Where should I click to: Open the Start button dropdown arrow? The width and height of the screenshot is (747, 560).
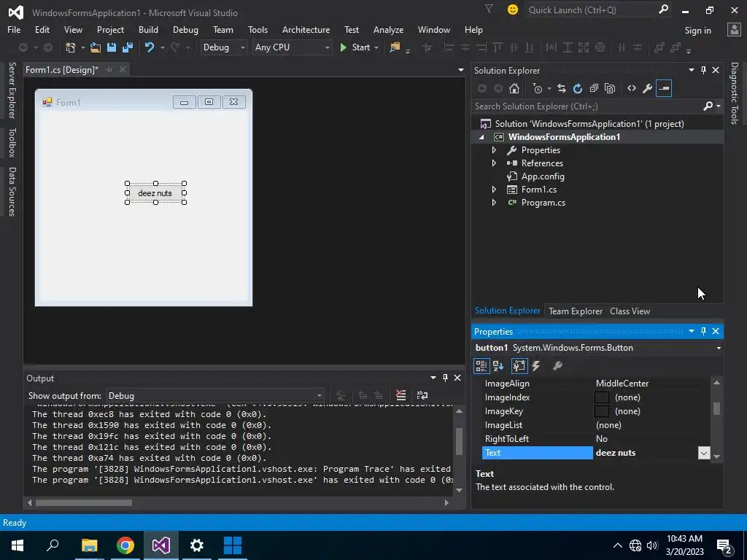tap(376, 47)
